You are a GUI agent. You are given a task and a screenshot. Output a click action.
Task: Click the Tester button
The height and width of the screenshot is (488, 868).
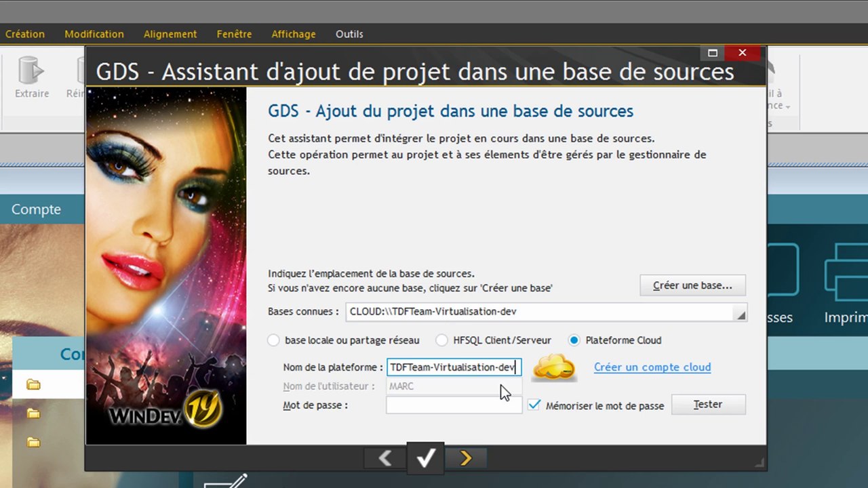(x=708, y=405)
